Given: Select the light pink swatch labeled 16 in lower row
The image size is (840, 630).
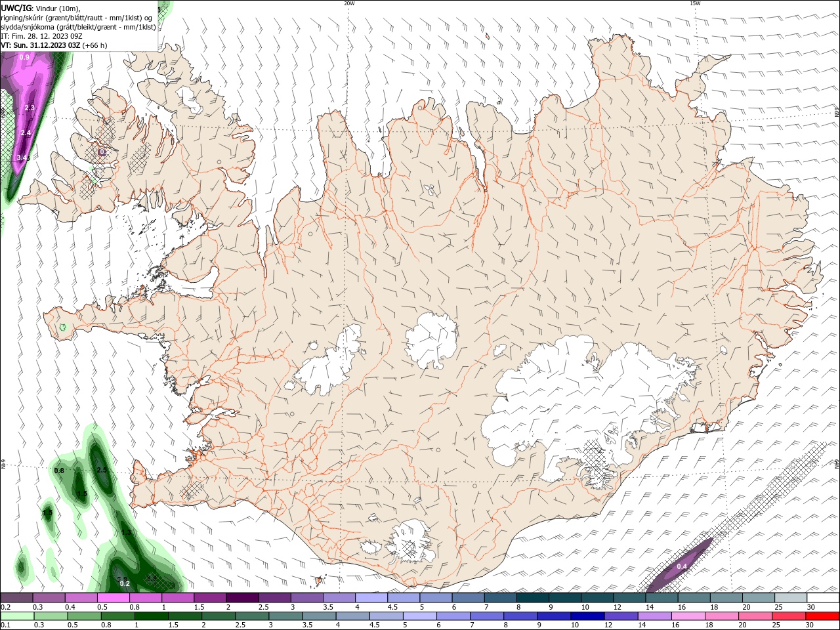Looking at the screenshot, I should tap(688, 616).
